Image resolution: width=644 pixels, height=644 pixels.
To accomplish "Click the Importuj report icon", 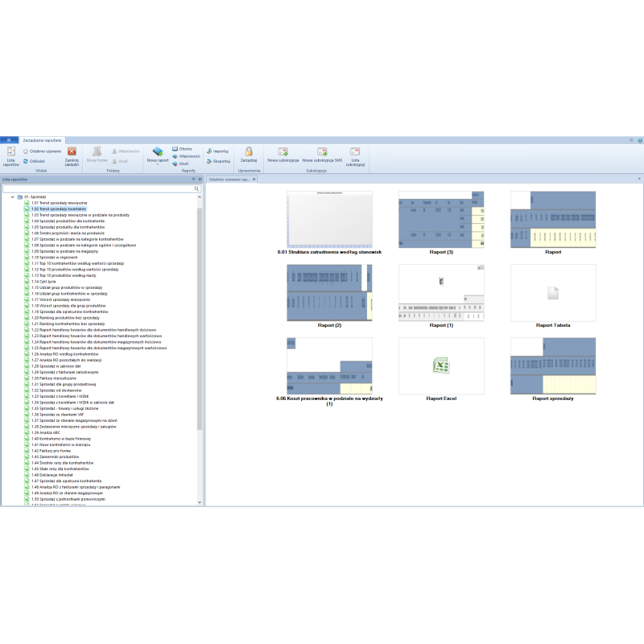I will tap(217, 151).
